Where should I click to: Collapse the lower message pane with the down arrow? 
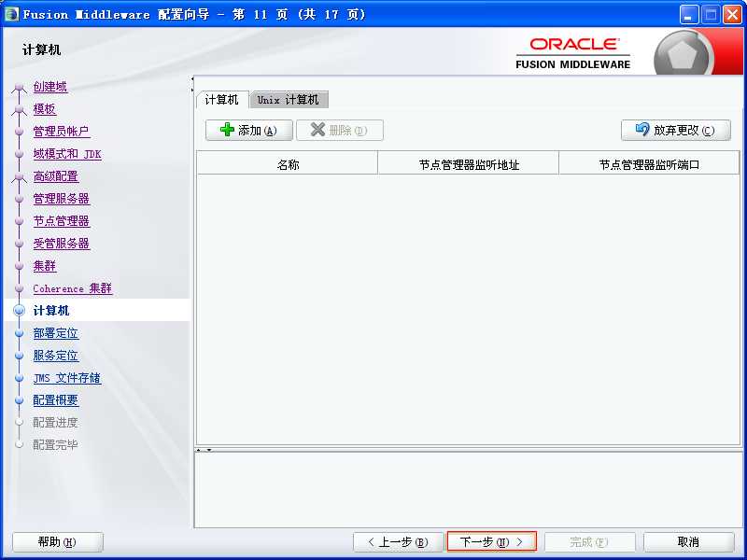coord(209,450)
